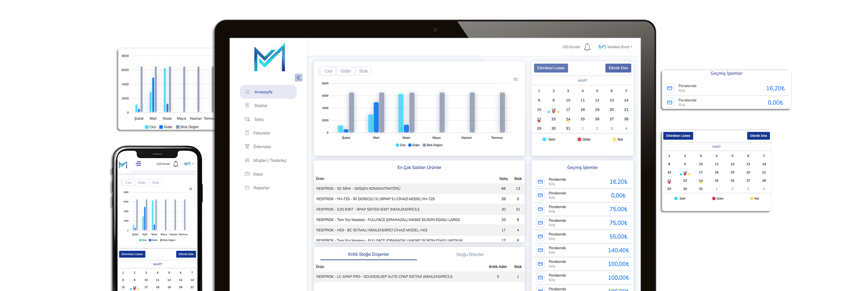Click Etkinlikleri Listele button on tablet calendar
Viewport: 868px width, 291px height.
pos(551,68)
